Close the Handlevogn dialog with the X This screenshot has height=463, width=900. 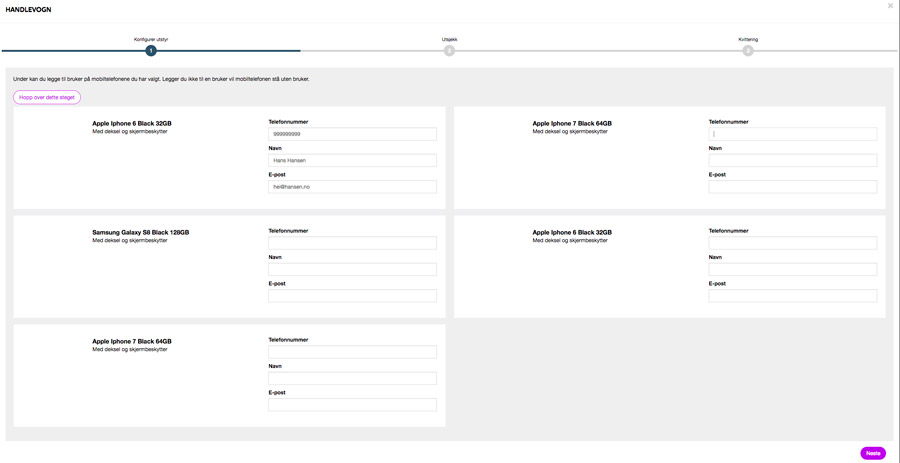coord(890,5)
